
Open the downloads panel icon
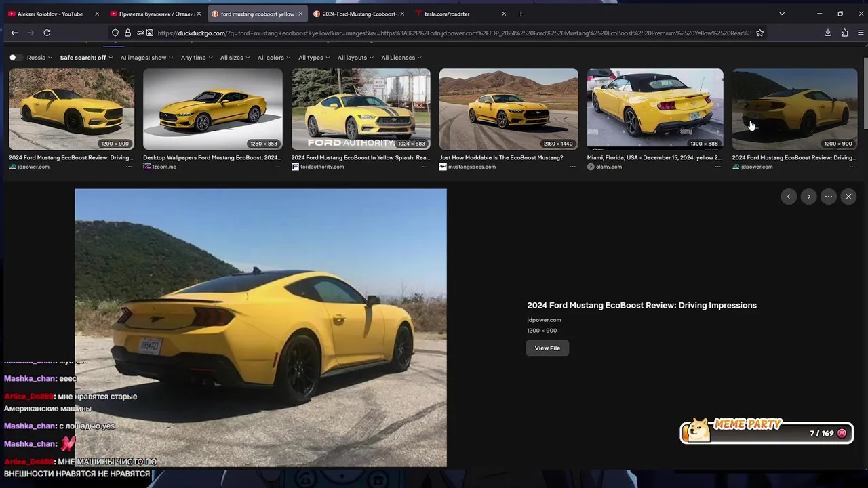click(828, 33)
